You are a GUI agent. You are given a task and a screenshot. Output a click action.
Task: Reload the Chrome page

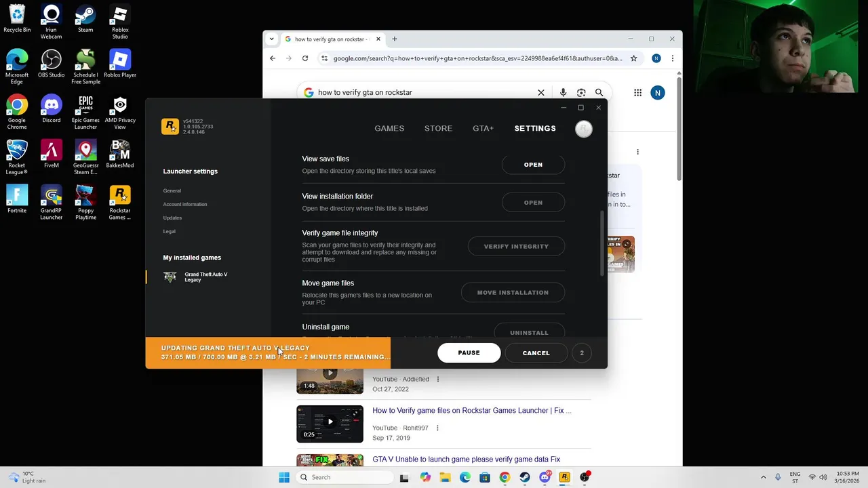click(x=305, y=58)
